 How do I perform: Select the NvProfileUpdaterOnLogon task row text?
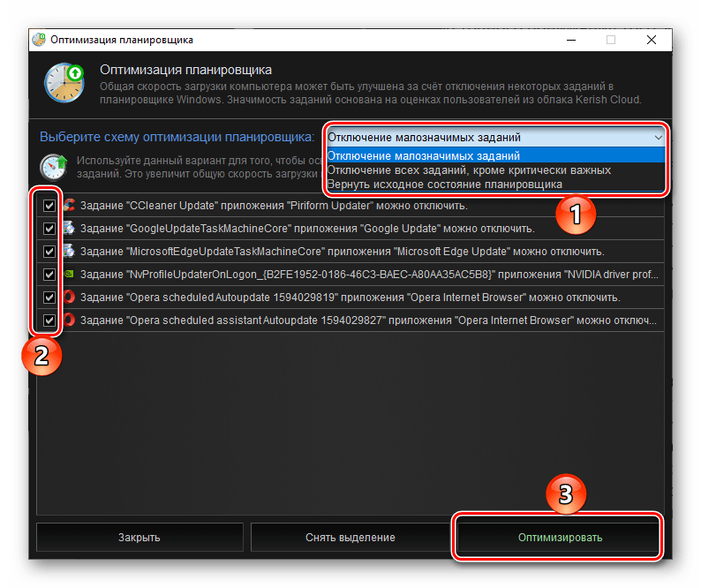point(369,274)
